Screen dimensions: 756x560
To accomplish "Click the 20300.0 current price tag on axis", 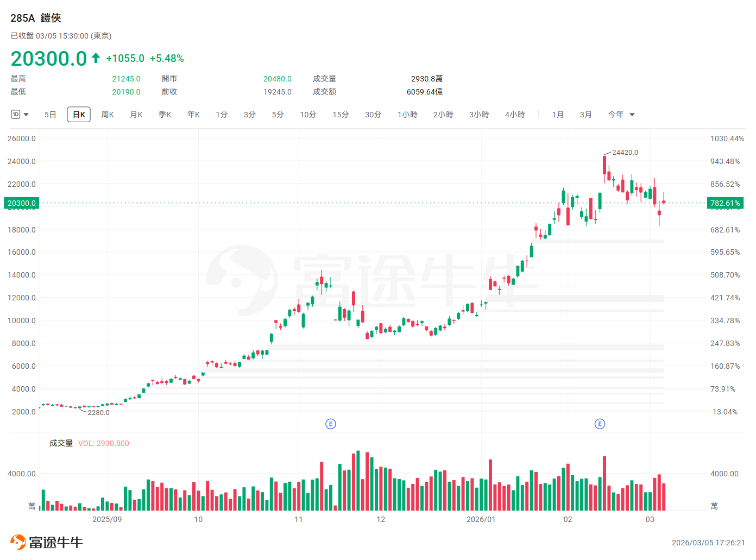I will pos(22,203).
